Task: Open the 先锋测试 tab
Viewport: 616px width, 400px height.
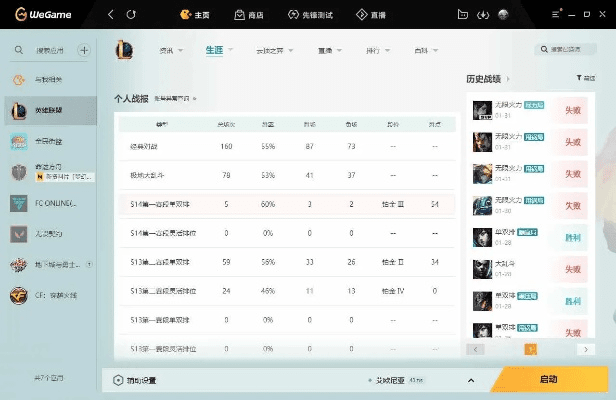Action: (x=310, y=15)
